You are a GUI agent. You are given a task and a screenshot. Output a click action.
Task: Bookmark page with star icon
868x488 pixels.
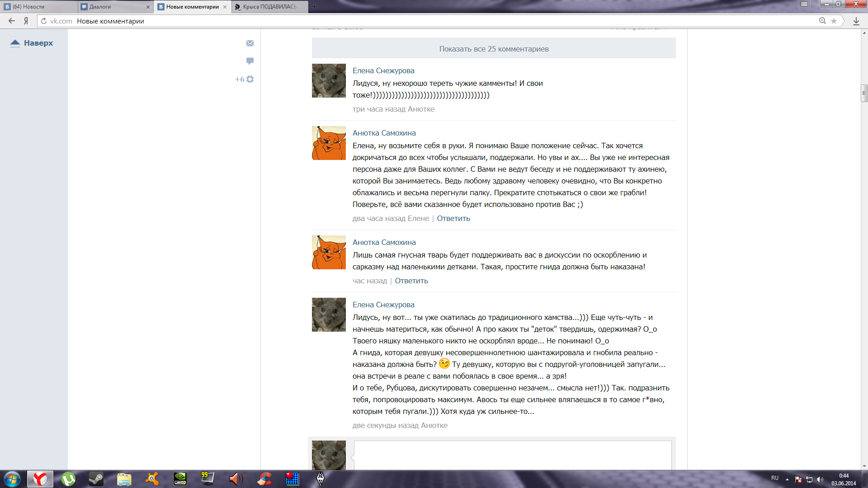[834, 21]
